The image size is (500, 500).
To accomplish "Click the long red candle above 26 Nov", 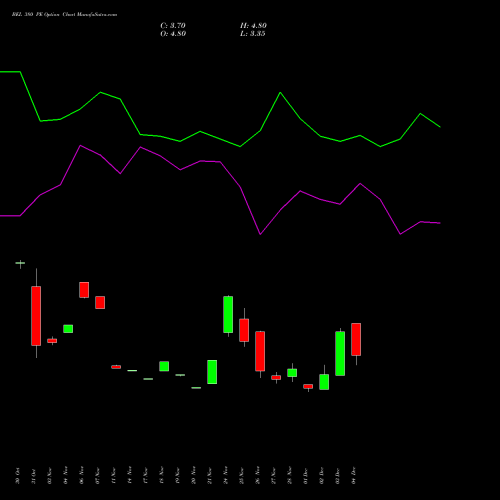I will 260,351.
